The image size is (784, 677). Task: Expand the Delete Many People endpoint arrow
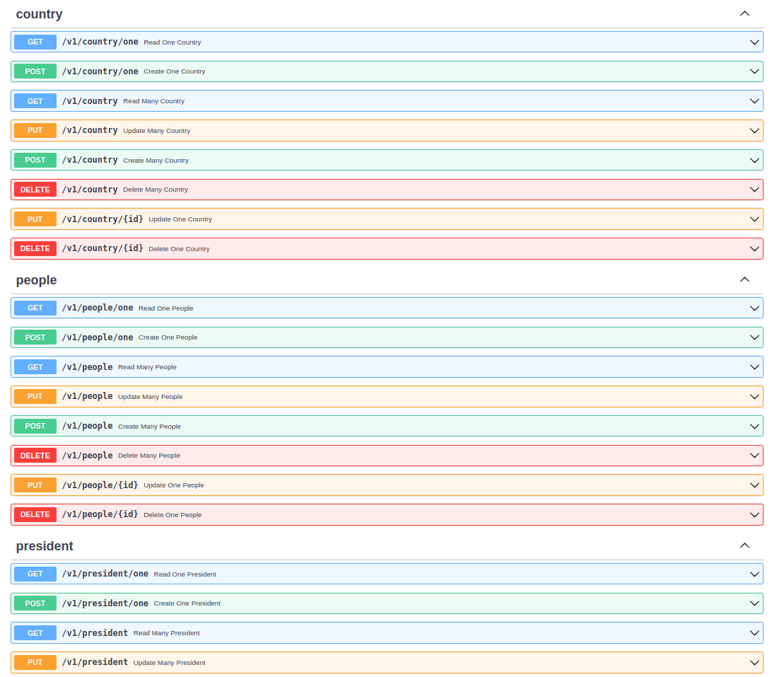pyautogui.click(x=754, y=456)
